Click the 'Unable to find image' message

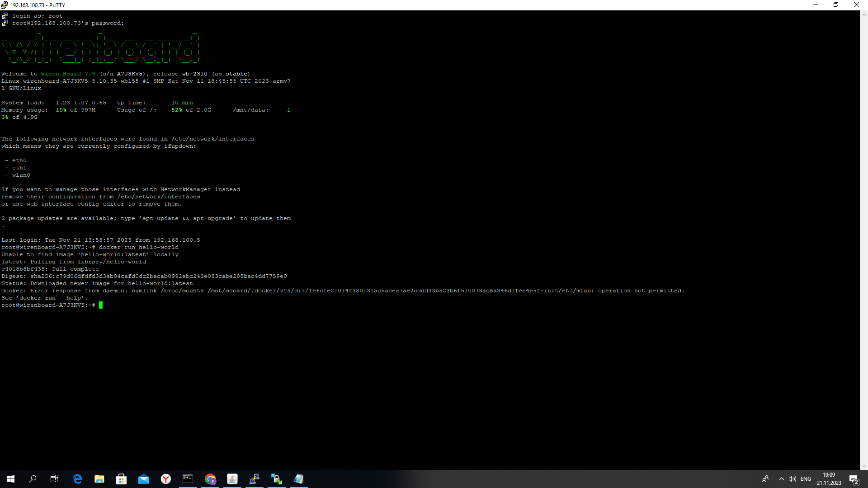click(x=90, y=254)
